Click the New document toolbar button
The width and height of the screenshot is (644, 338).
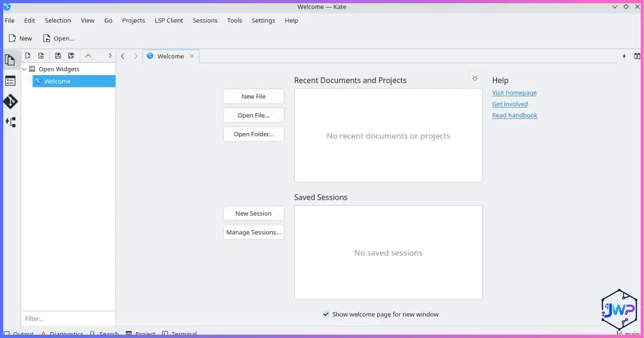[x=20, y=38]
